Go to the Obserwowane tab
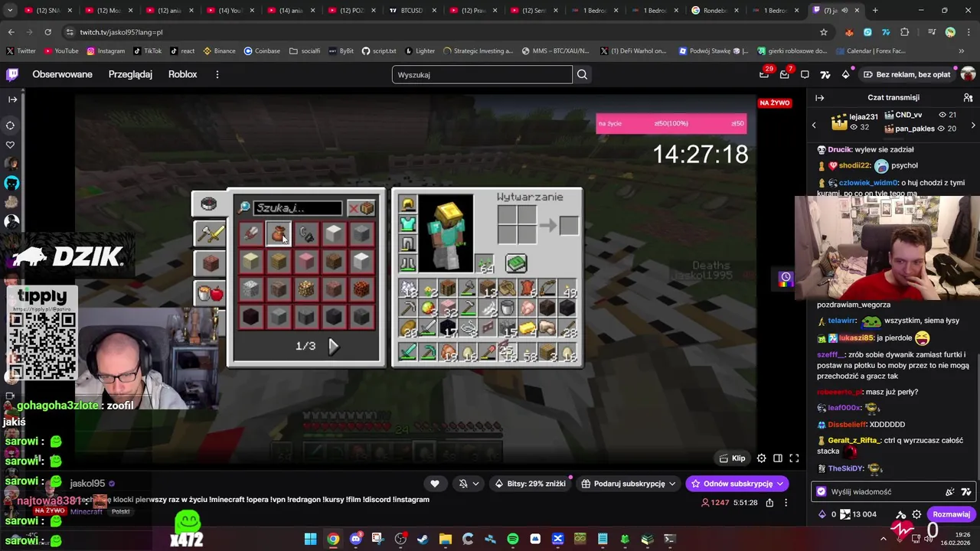The width and height of the screenshot is (980, 551). pos(62,74)
